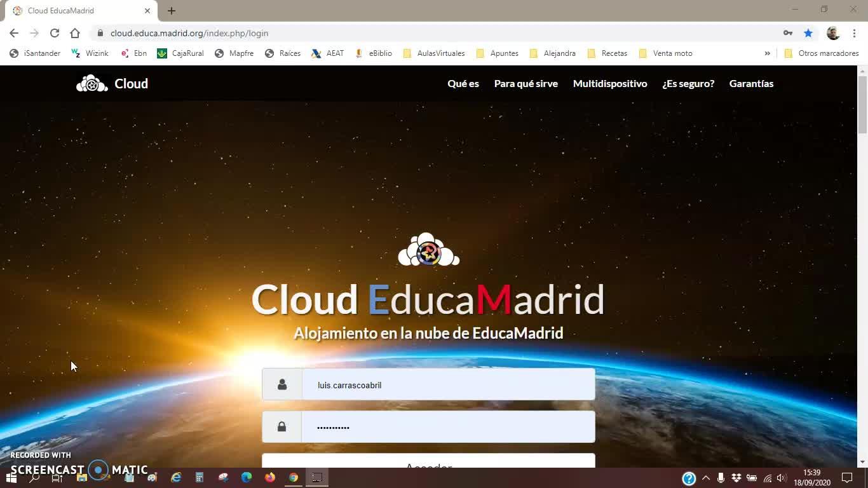Launch Internet Explorer from the taskbar
Viewport: 868px width, 488px height.
[x=176, y=478]
